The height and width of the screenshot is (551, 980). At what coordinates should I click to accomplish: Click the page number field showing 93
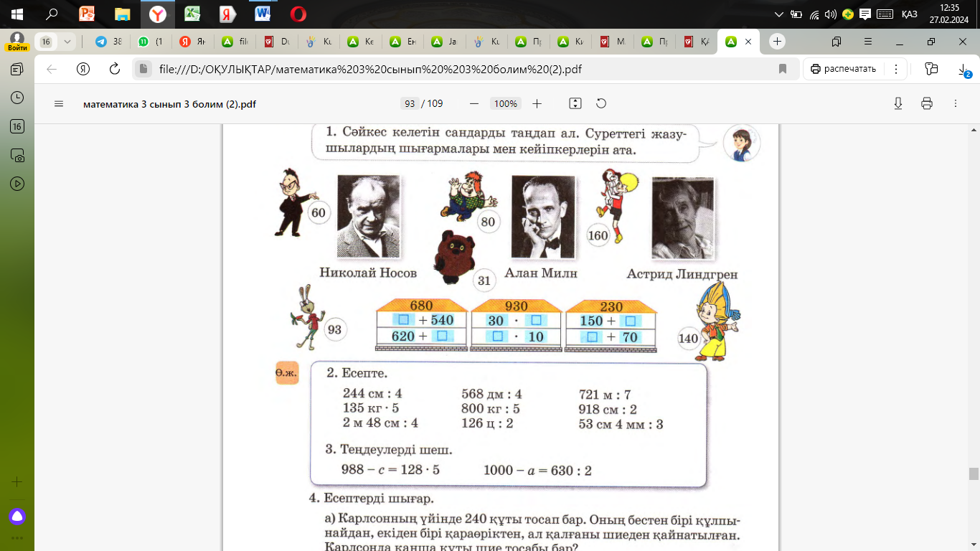point(410,103)
